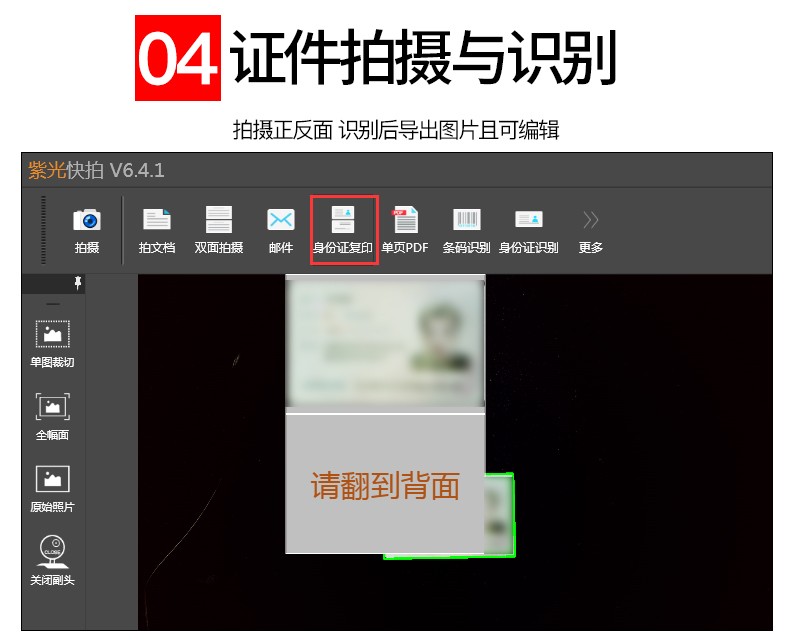Toggle 关闭副头 secondary camera off
Screen dimensions: 790x644
pyautogui.click(x=52, y=559)
